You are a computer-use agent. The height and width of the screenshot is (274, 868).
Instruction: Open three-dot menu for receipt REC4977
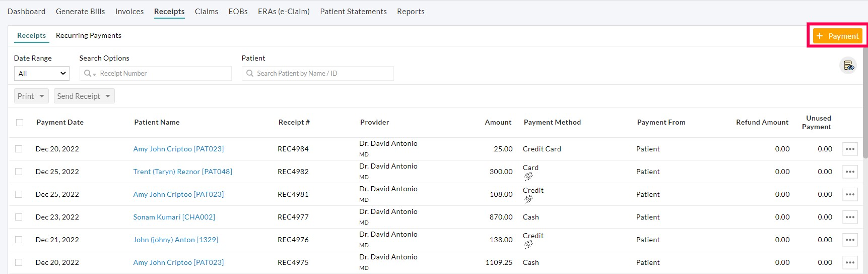(x=850, y=217)
